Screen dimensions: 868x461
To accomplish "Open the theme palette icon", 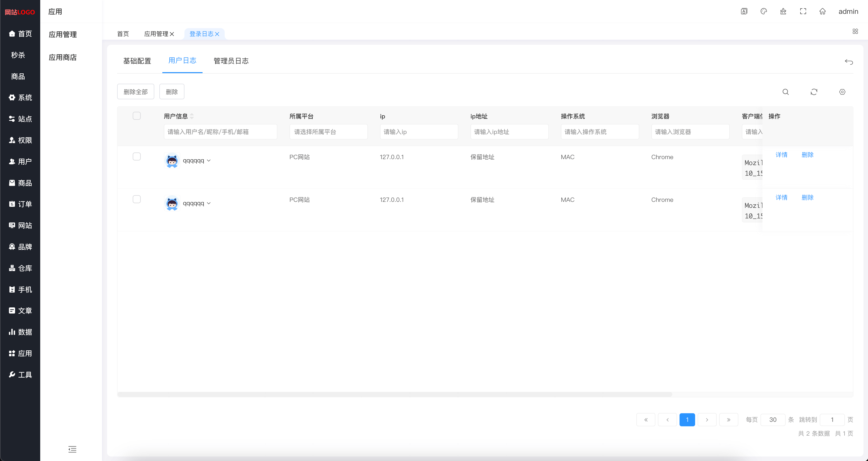I will click(x=763, y=12).
